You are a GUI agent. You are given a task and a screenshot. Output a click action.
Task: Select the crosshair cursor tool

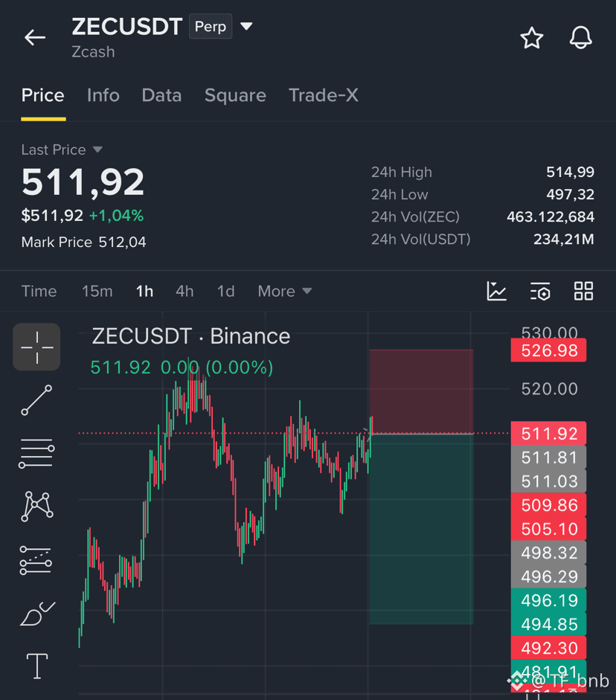[x=36, y=347]
